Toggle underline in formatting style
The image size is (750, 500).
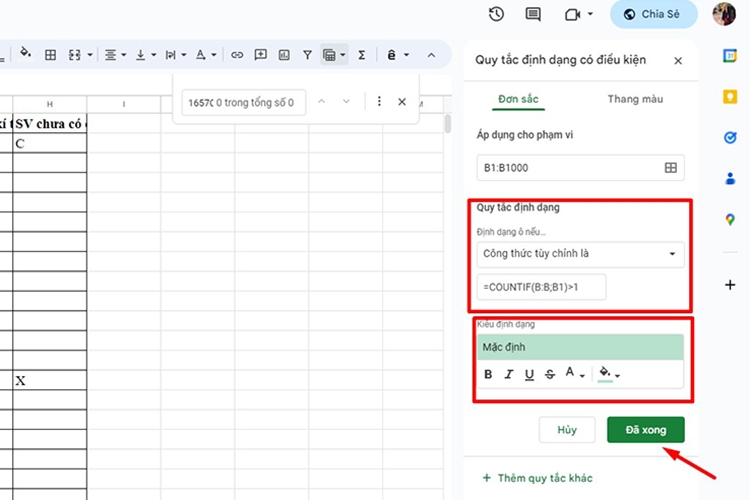[x=529, y=374]
